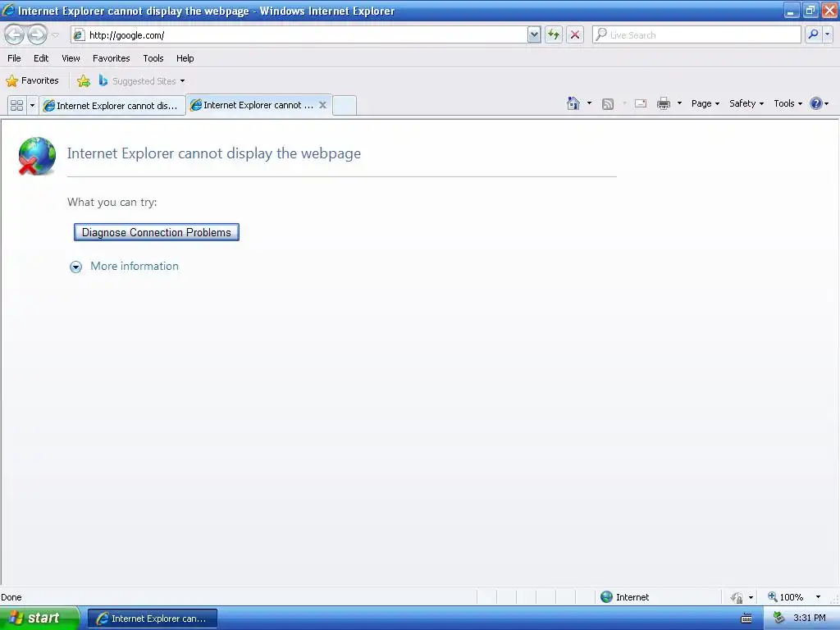Expand the Home button dropdown arrow
This screenshot has width=840, height=630.
point(589,103)
